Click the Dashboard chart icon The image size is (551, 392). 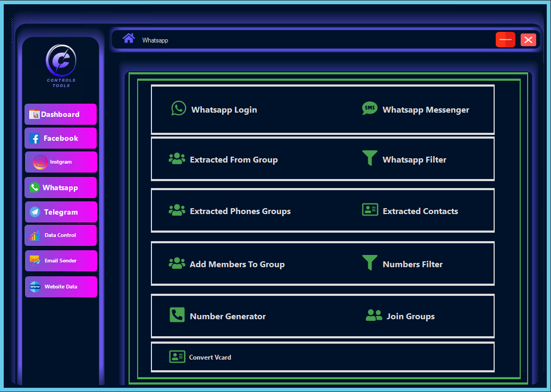[34, 114]
